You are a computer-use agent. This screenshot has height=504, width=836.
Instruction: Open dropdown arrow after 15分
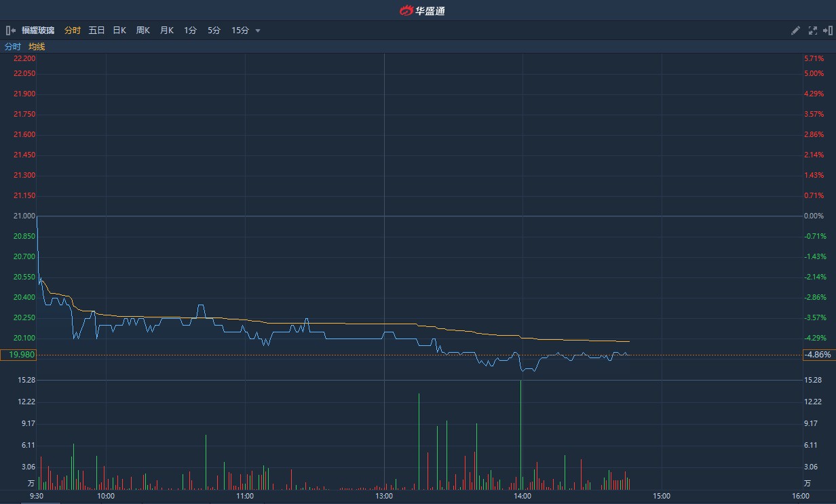pyautogui.click(x=258, y=31)
